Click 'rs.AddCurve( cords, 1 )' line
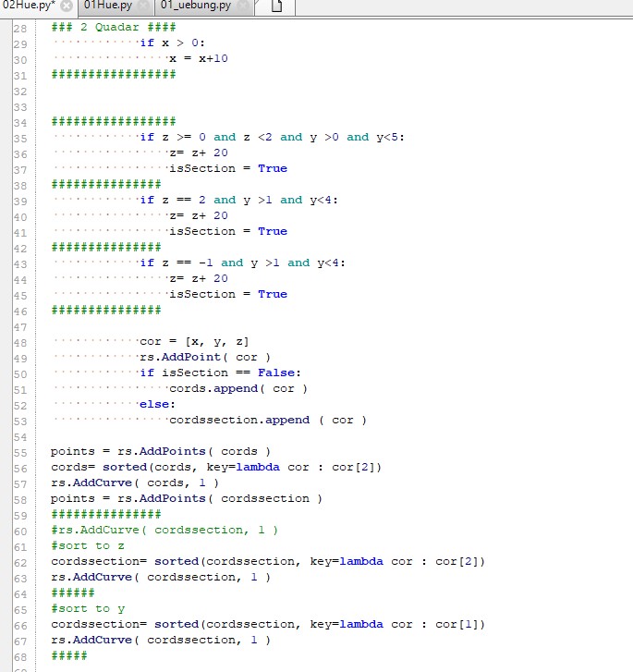This screenshot has width=633, height=672. pyautogui.click(x=135, y=483)
